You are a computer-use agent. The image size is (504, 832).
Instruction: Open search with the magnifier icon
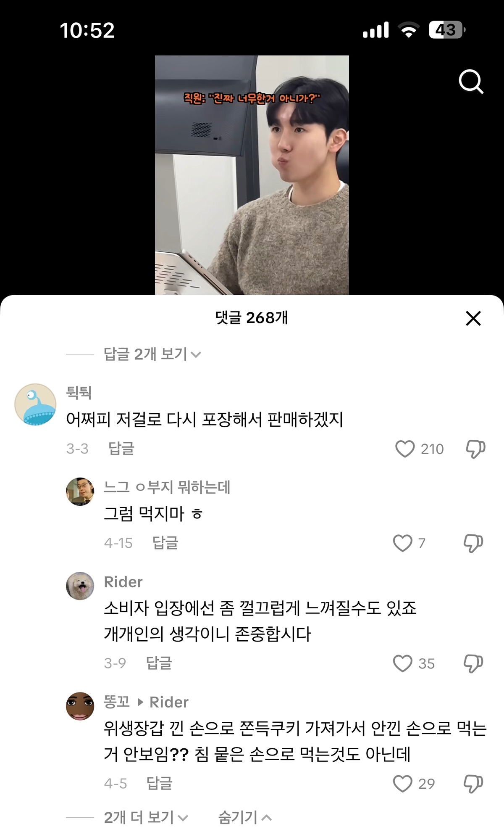click(x=471, y=82)
